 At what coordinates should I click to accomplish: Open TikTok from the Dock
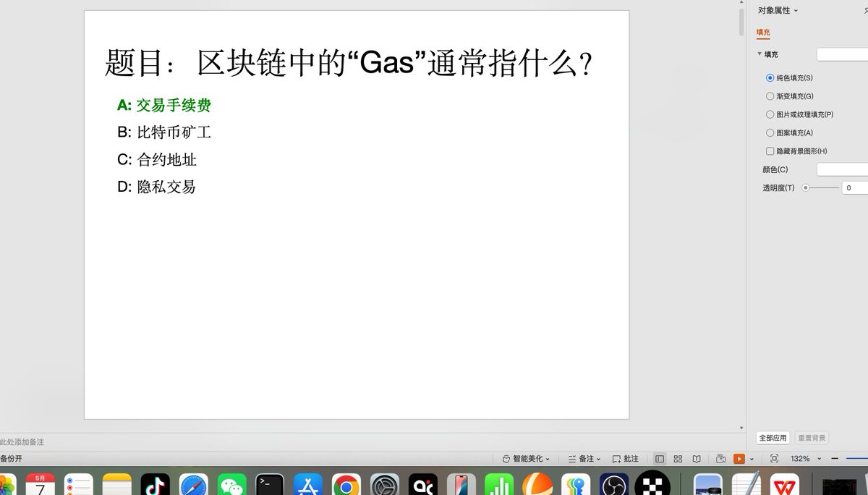pos(156,485)
